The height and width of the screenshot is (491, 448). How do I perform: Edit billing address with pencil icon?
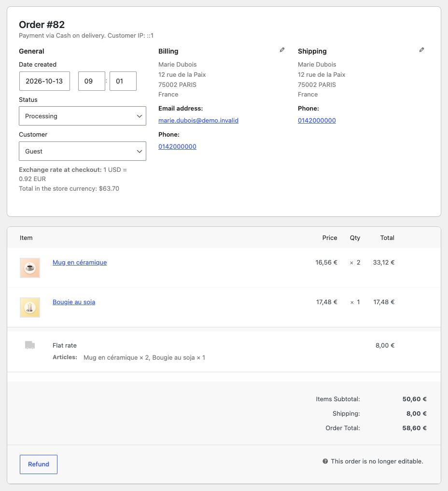click(282, 50)
